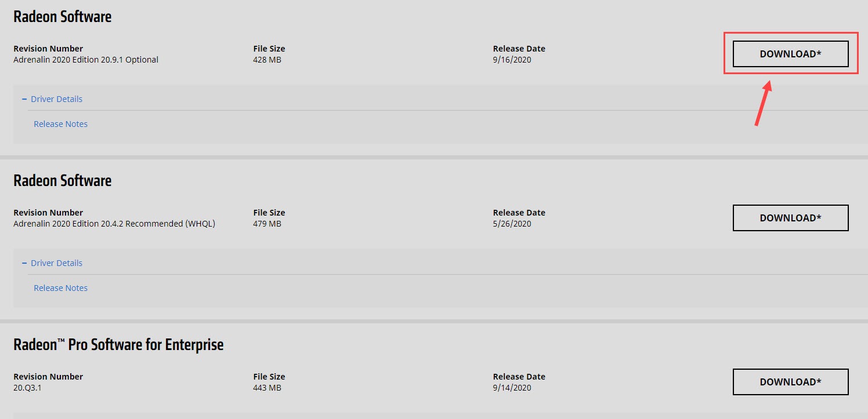The width and height of the screenshot is (868, 419).
Task: Download Radeon Pro Software for Enterprise 20.Q3.1
Action: pos(790,382)
